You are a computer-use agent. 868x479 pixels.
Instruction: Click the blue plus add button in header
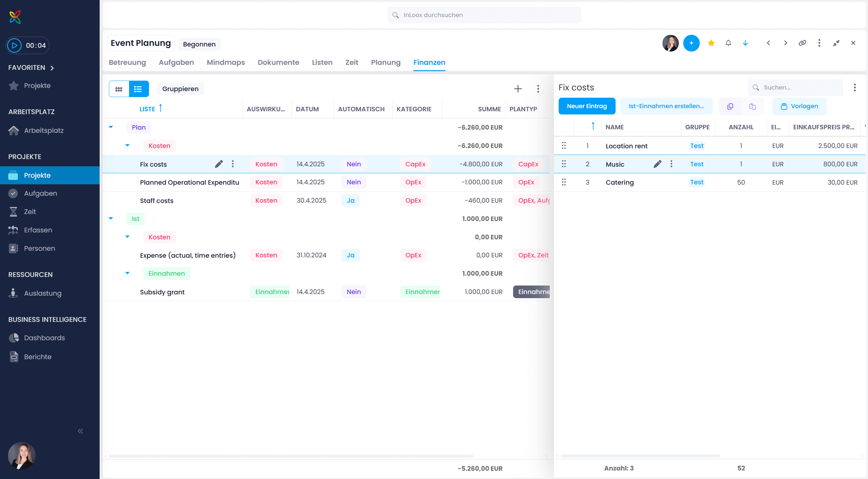pyautogui.click(x=691, y=43)
